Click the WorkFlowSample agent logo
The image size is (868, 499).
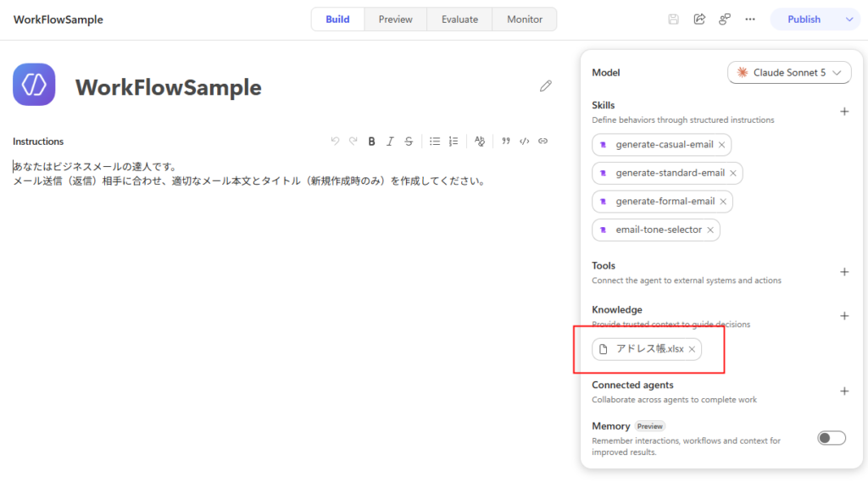(34, 84)
